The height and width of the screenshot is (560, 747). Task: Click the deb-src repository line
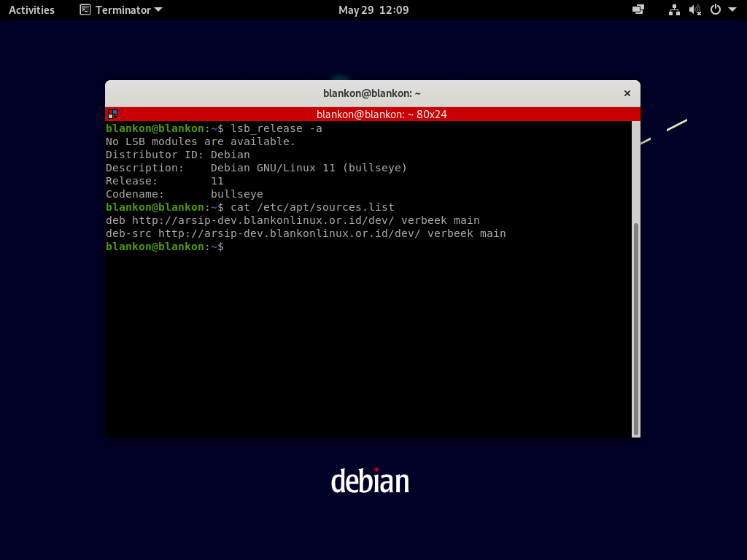tap(306, 233)
